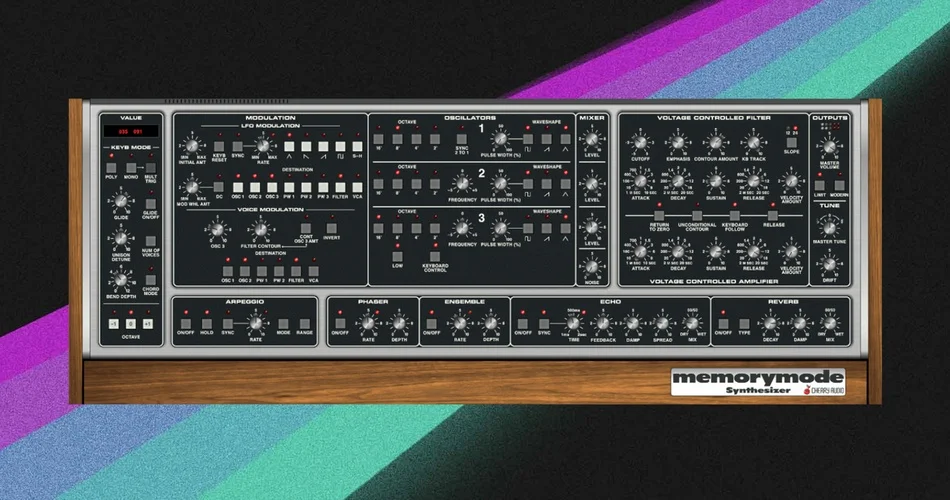Click the filter CUTOFF knob
The height and width of the screenshot is (500, 950).
pos(640,144)
